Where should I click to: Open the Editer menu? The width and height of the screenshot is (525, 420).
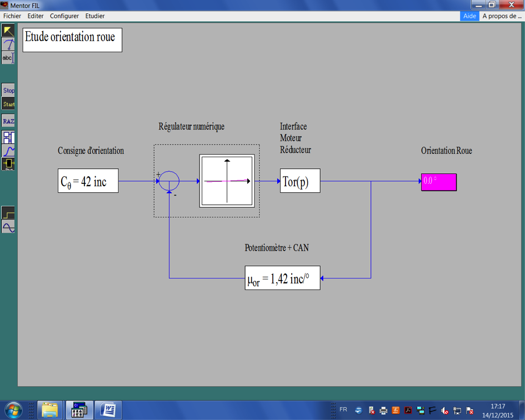(36, 16)
